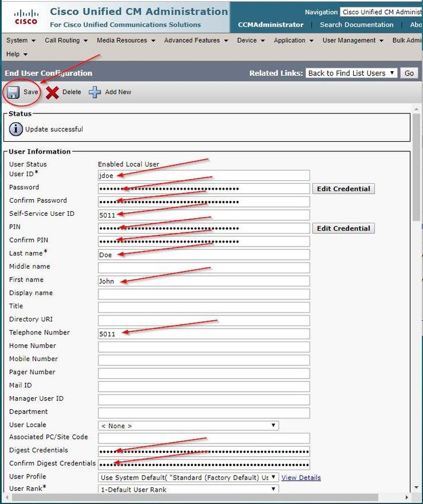
Task: Click the Digest Credentials field
Action: coord(204,451)
